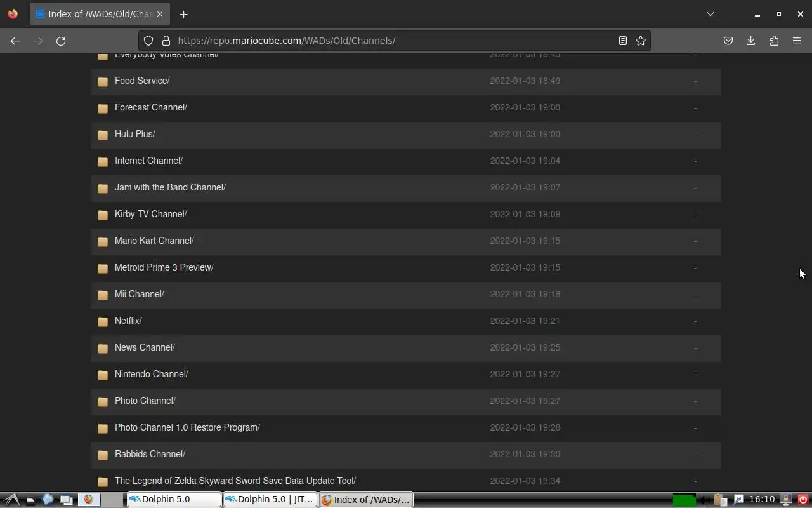Open Metroid Prime 3 Preview/ link
Screen dimensions: 812x508
tap(164, 267)
